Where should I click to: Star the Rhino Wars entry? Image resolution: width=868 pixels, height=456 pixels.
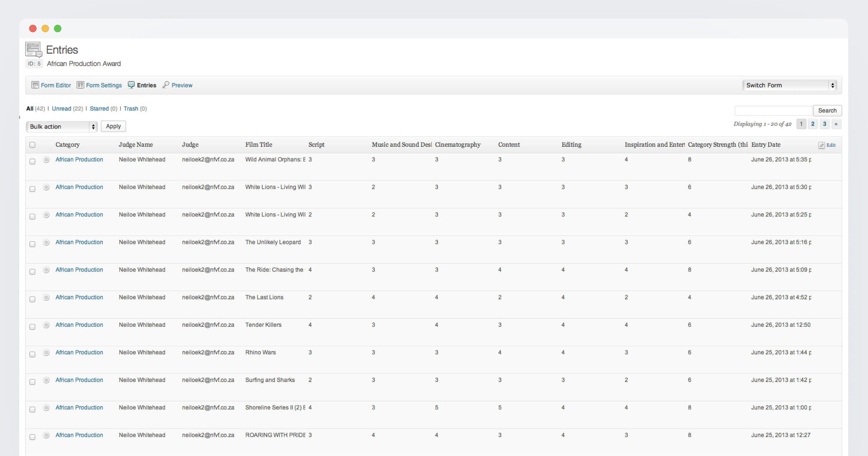tap(46, 353)
